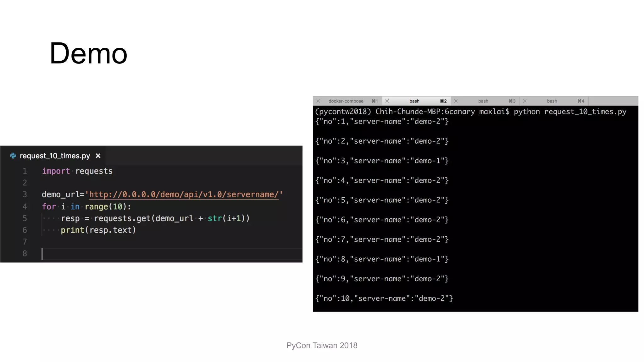
Task: Click line number 4 in the editor gutter
Action: (25, 207)
